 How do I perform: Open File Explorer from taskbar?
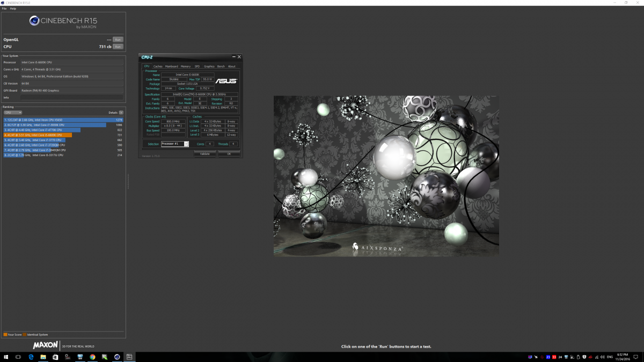coord(43,357)
